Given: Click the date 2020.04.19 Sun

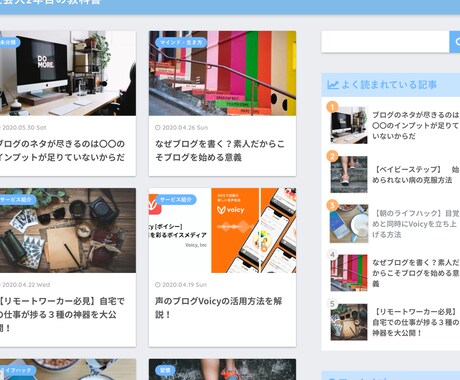Looking at the screenshot, I should tap(185, 285).
